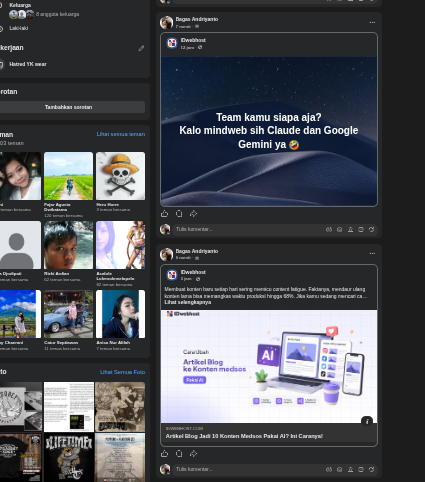425x482 pixels.
Task: Share the 'Team kamu siapa aja?' post
Action: [x=193, y=214]
